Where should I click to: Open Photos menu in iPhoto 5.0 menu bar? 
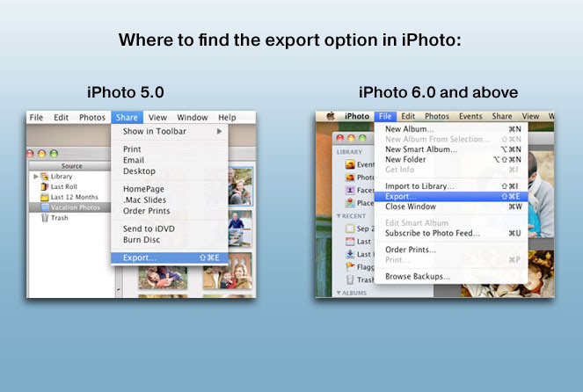coord(92,118)
